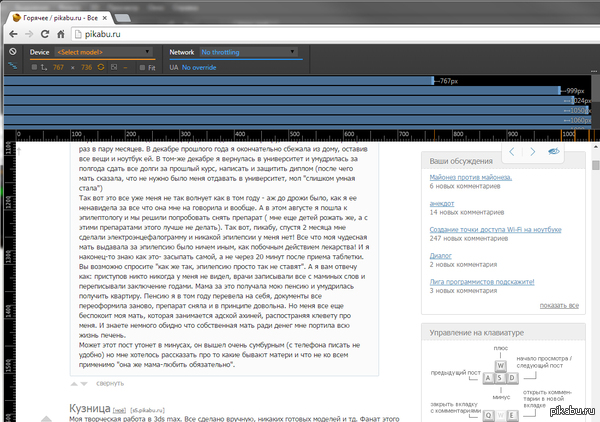The image size is (600, 422).
Task: Click the [моё] tag next to Кузница
Action: tap(119, 410)
